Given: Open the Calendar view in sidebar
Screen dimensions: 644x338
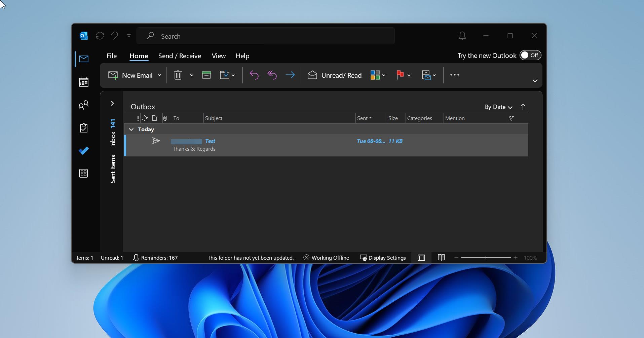Looking at the screenshot, I should pyautogui.click(x=83, y=82).
